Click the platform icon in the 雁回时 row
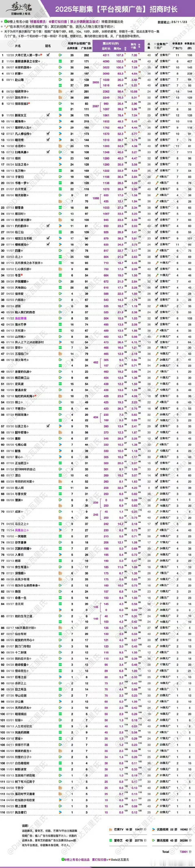 (60, 214)
